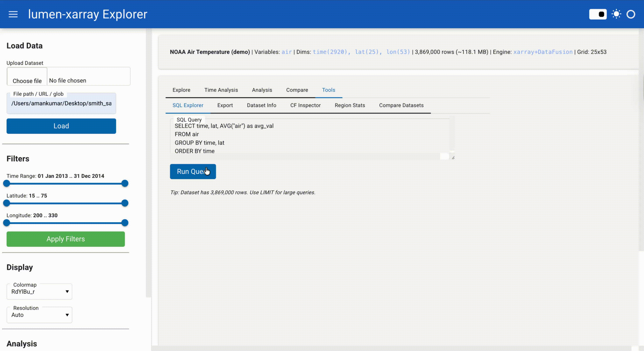Click the 'Grid: 25x53' text
The image size is (644, 351).
click(x=592, y=52)
